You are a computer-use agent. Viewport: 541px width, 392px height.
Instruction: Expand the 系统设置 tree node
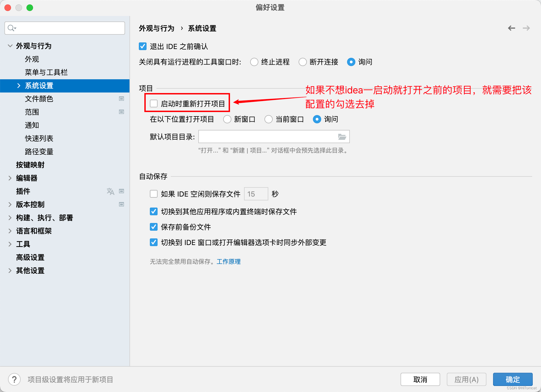point(19,86)
